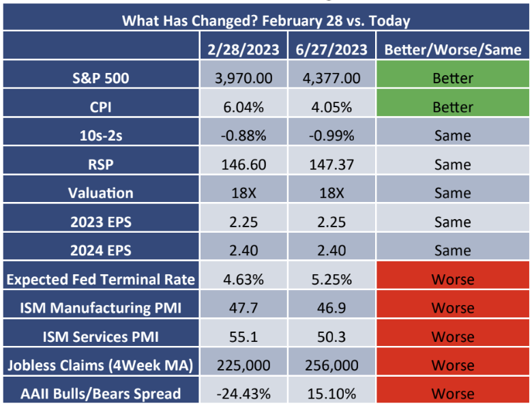Click the table title 'What Has Changed?'

click(x=266, y=20)
